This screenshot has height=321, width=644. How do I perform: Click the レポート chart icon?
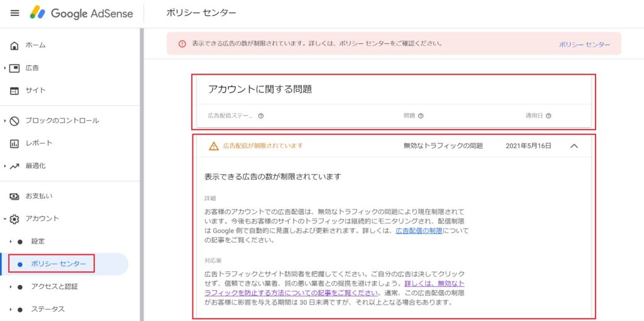(14, 144)
